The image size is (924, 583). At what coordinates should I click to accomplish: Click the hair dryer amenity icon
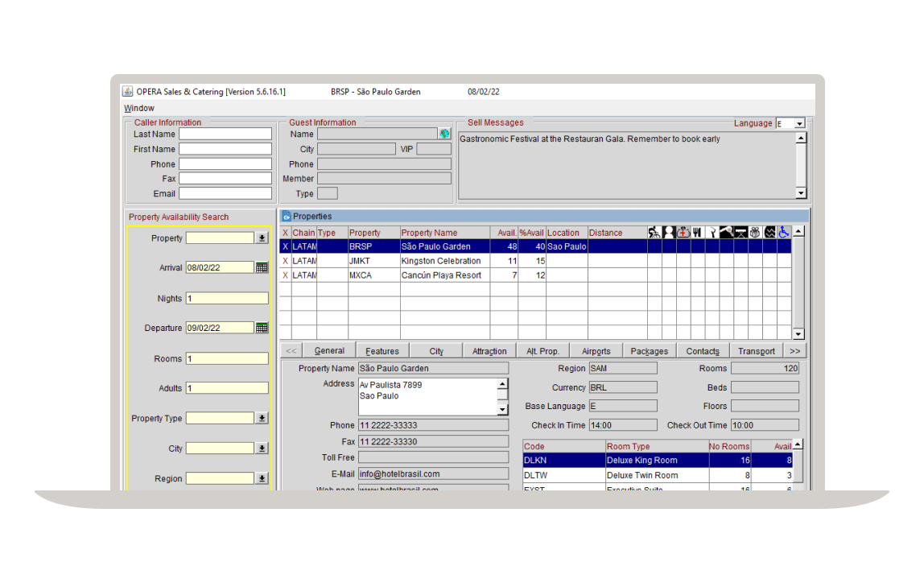(727, 232)
